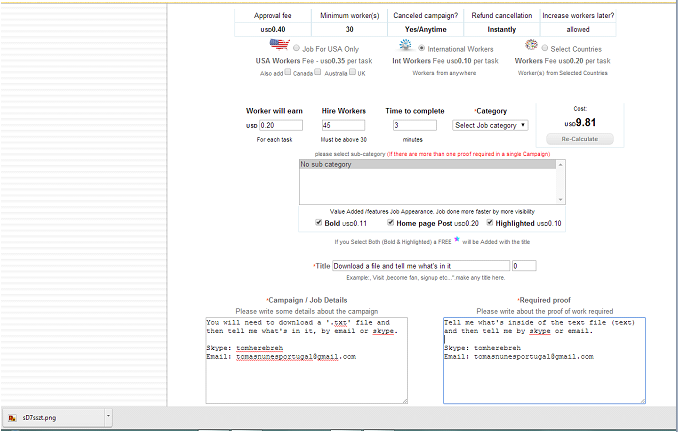Click the Instantly refund cancellation value
678x432 pixels.
tap(502, 29)
